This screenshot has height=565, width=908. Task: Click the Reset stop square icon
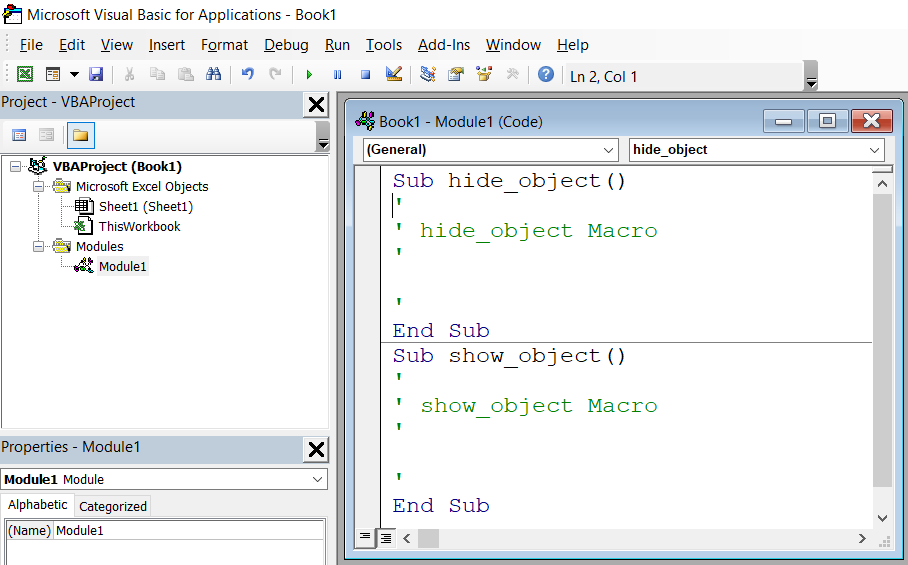coord(365,75)
